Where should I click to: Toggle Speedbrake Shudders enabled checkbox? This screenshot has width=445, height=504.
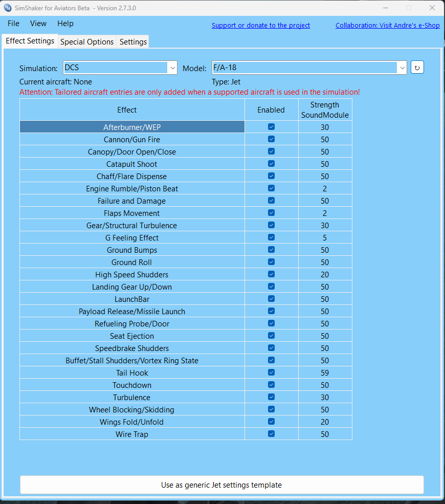pos(271,348)
